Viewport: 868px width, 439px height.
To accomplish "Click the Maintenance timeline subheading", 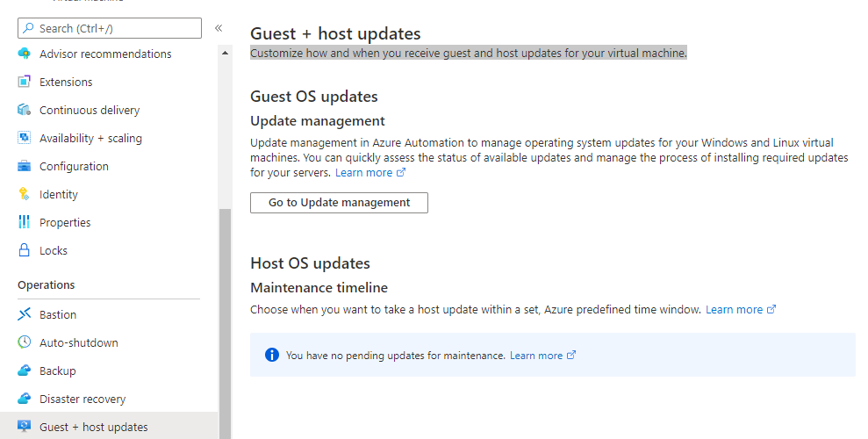I will pos(319,287).
